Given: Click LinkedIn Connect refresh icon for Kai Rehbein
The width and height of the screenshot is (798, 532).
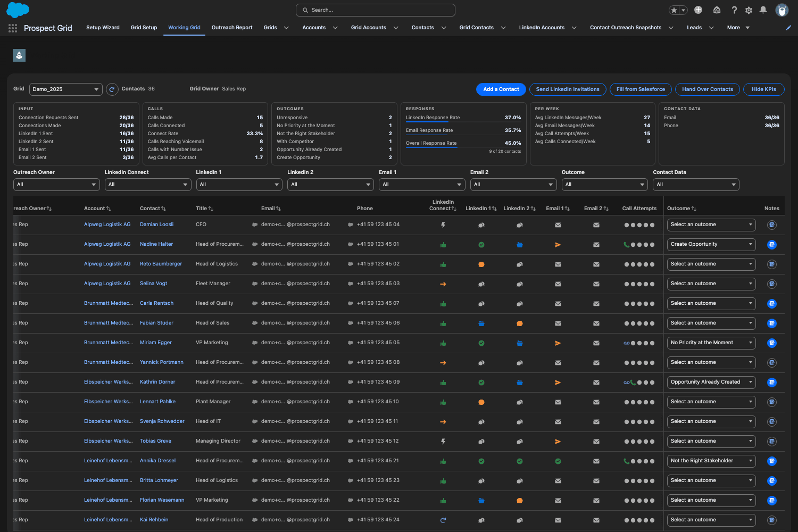Looking at the screenshot, I should (443, 520).
